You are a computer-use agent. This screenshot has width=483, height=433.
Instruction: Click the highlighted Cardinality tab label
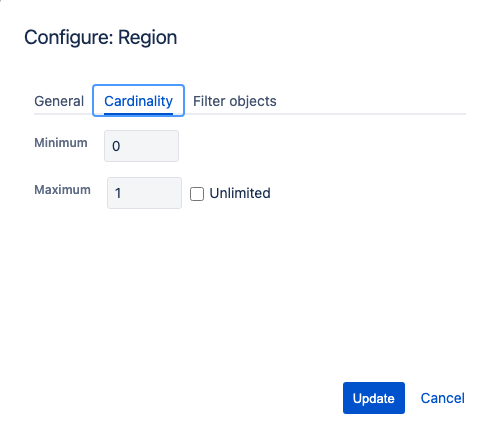point(138,101)
